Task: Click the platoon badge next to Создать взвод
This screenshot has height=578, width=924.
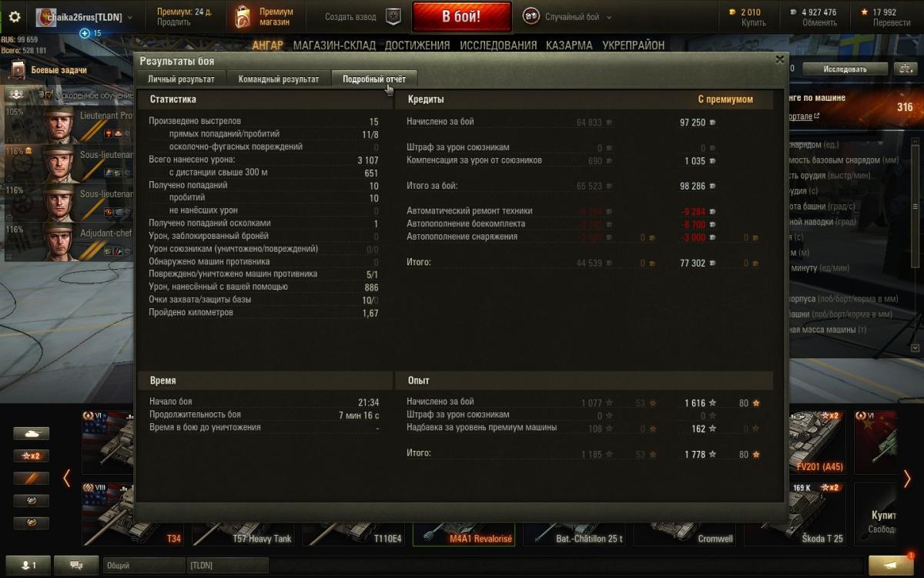Action: pyautogui.click(x=393, y=17)
